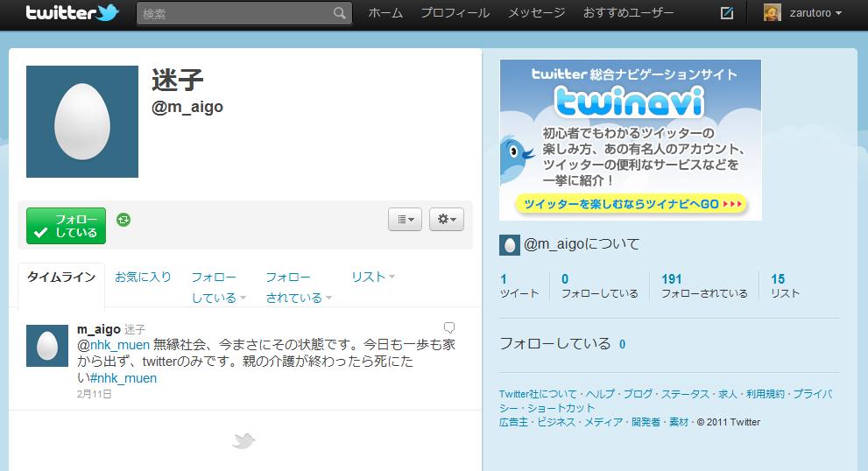Viewport: 868px width, 471px height.
Task: Click the @nhk_muen mention in the tweet
Action: [114, 345]
